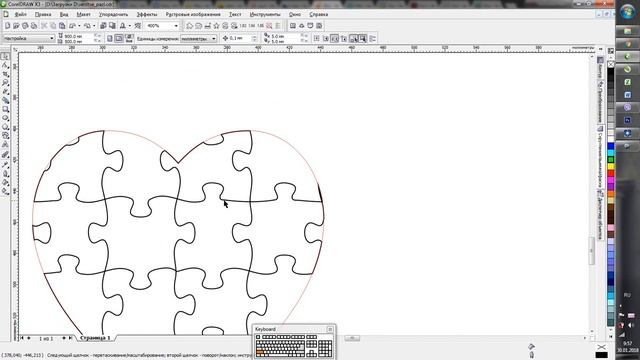Select the Interactive Blend tool in the toolbox
This screenshot has width=640, height=360.
(5, 155)
